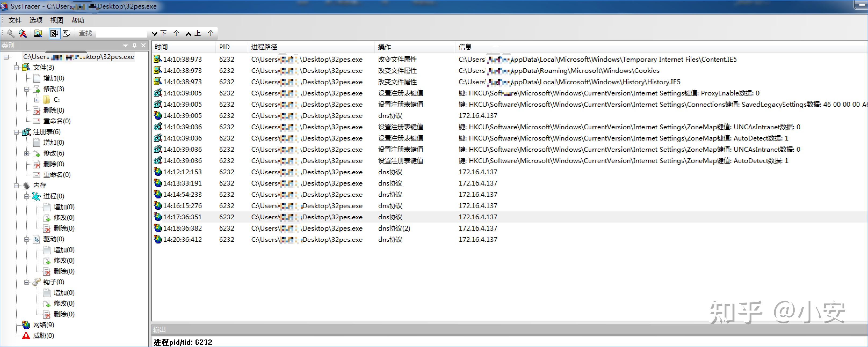Viewport: 868px width, 347px height.
Task: Select the 注册表(6) registry icon
Action: [26, 132]
